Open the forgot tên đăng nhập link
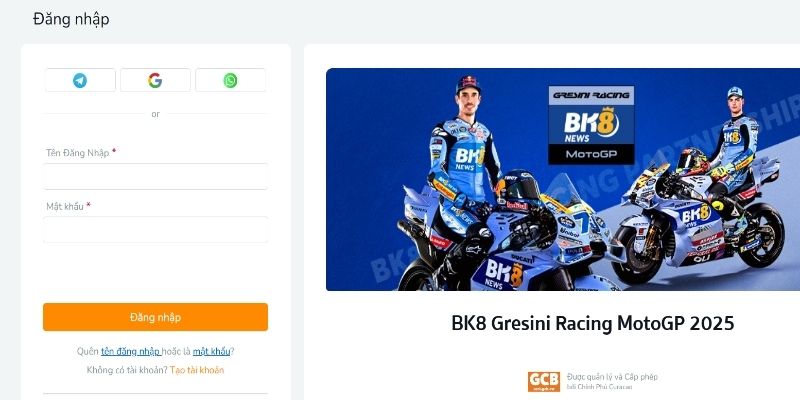The height and width of the screenshot is (400, 800). 131,352
